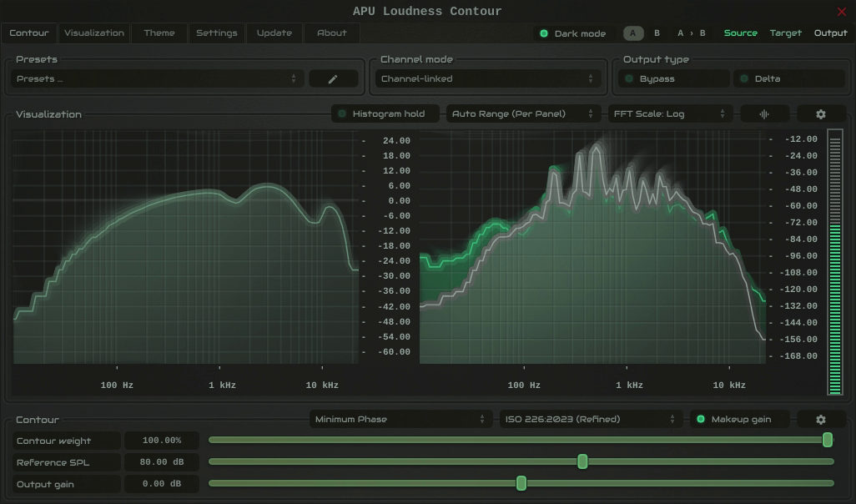Open the Minimum Phase dropdown
Viewport: 856px width, 504px height.
tap(400, 420)
